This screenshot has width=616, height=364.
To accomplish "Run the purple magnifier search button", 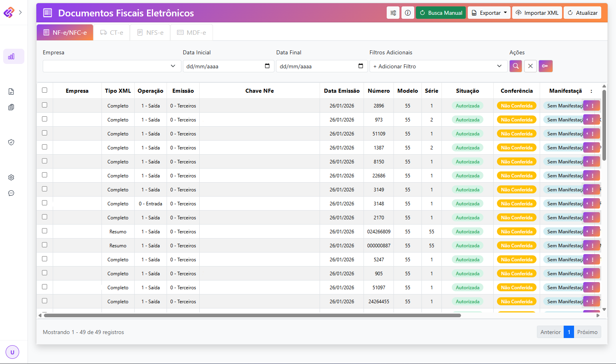I will tap(516, 66).
